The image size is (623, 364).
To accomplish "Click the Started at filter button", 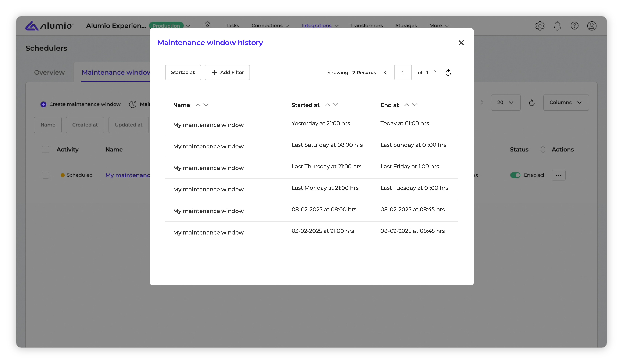I will point(183,72).
